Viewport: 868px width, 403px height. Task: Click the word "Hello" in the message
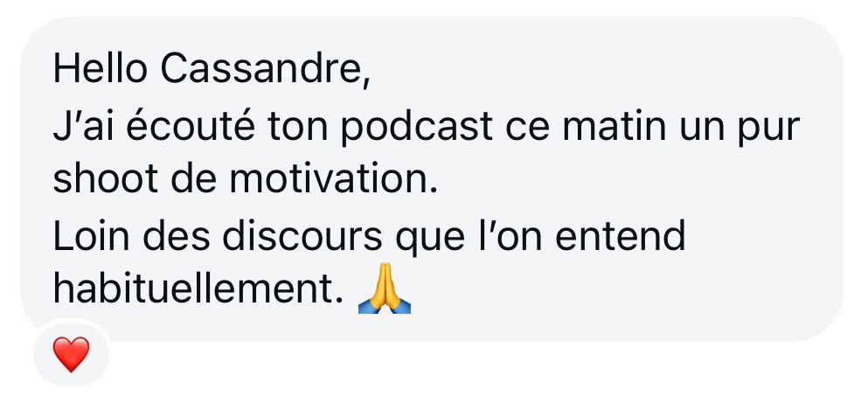coord(101,69)
